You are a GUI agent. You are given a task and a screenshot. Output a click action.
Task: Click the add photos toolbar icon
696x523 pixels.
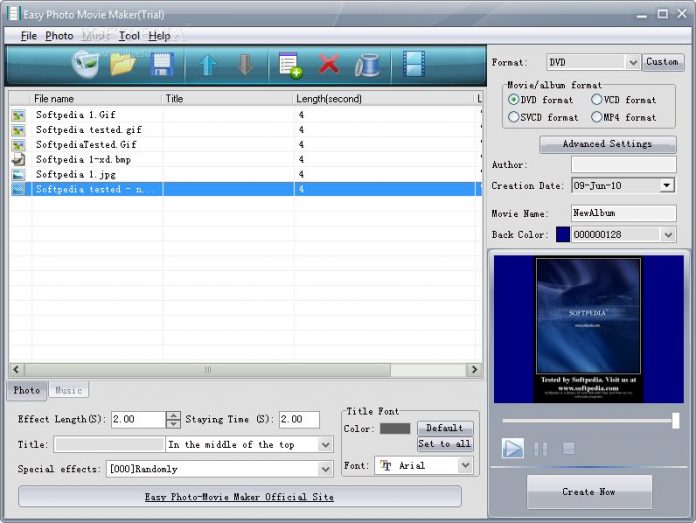(85, 65)
